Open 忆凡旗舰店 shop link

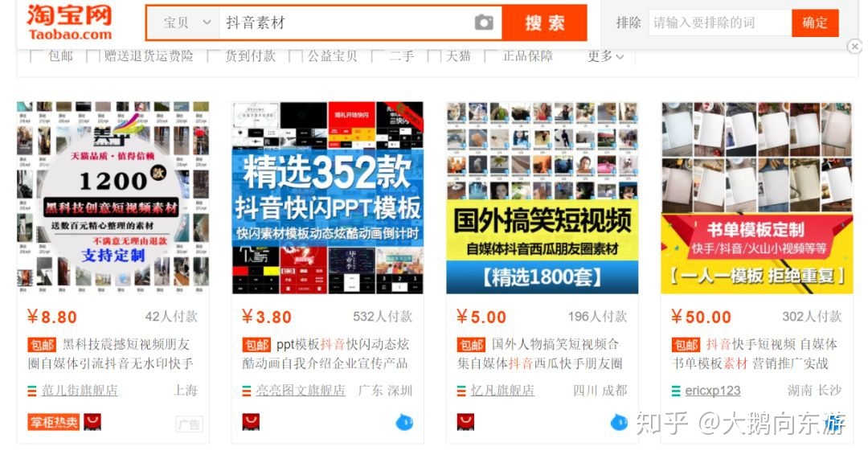[502, 391]
